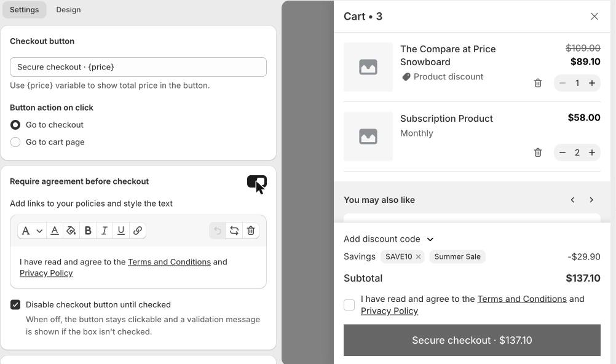616x364 pixels.
Task: Reset agreement text with the refresh icon
Action: tap(234, 231)
